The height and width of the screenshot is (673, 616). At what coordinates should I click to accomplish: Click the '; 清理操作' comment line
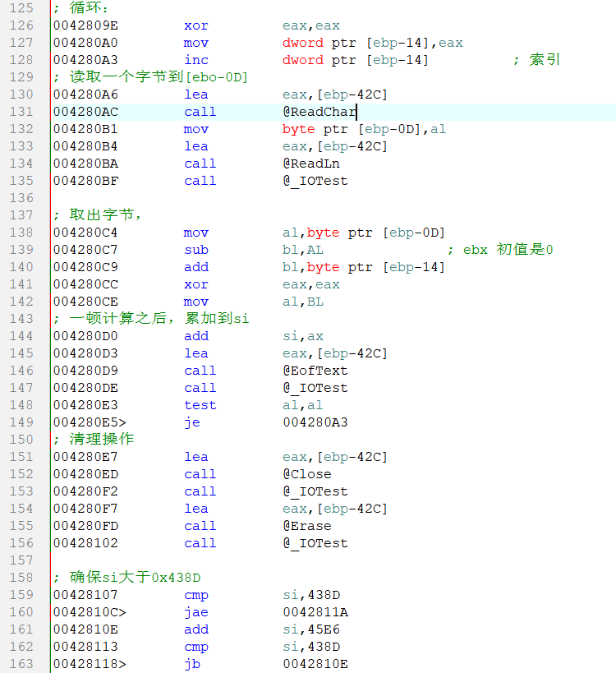coord(93,440)
